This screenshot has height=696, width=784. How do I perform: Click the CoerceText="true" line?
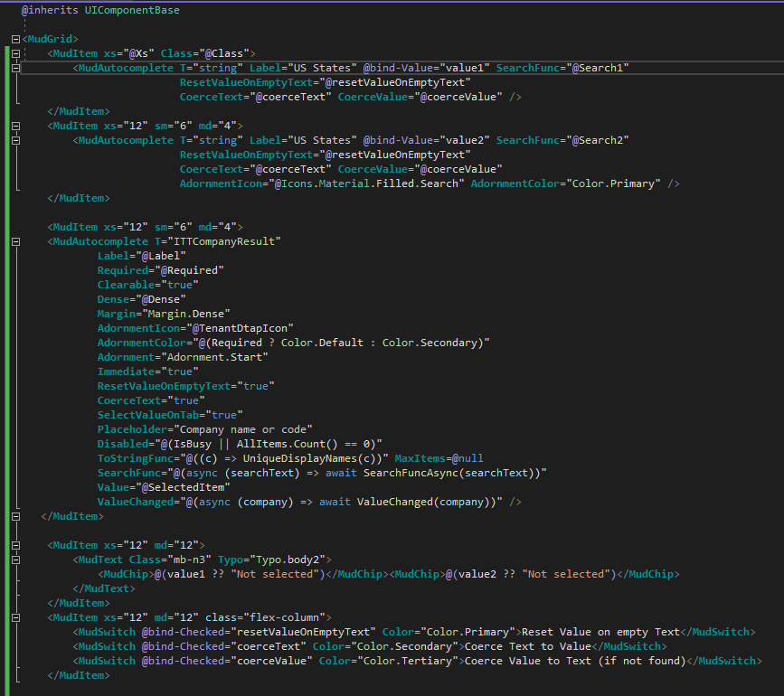pos(151,401)
